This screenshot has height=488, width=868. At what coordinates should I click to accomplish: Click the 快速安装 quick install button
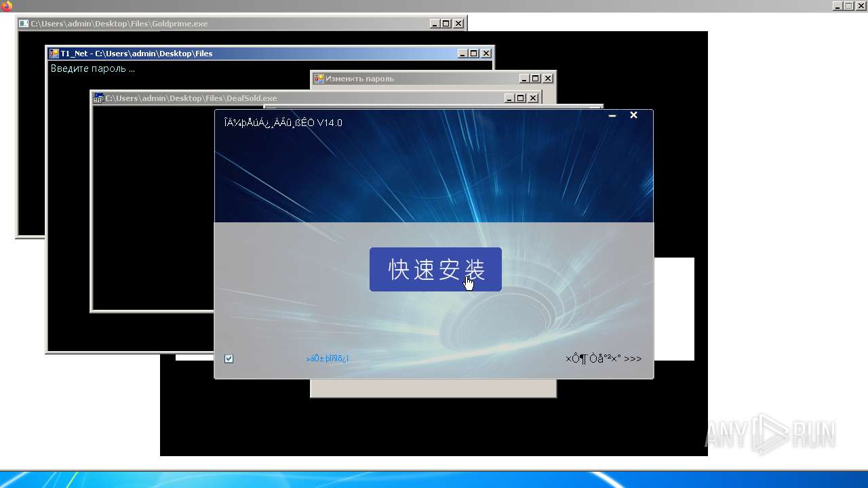[x=435, y=269]
